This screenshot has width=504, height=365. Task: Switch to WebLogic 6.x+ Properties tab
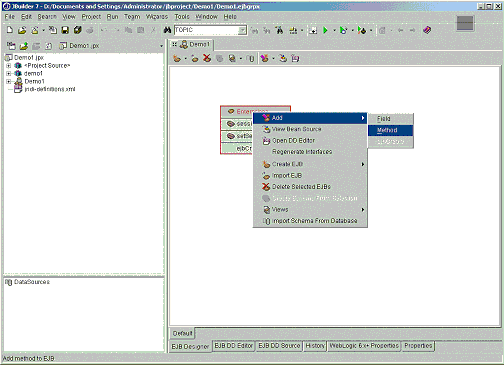click(364, 346)
